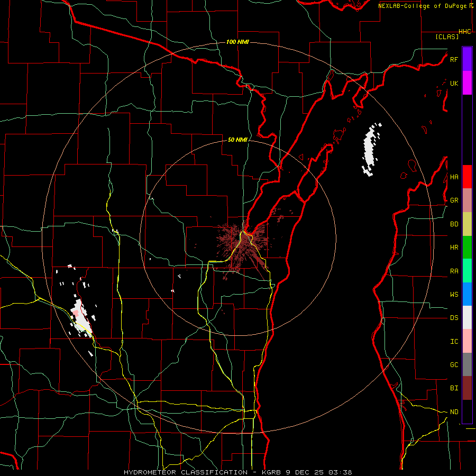This screenshot has width=476, height=476.
Task: Click the UK legend label text
Action: click(454, 83)
